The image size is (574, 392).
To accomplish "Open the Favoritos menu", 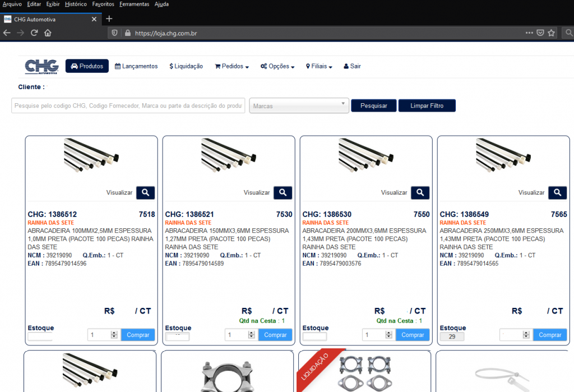I will tap(103, 4).
